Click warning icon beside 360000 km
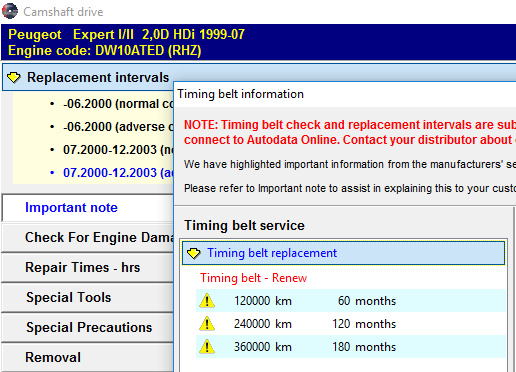This screenshot has height=372, width=516. click(207, 346)
